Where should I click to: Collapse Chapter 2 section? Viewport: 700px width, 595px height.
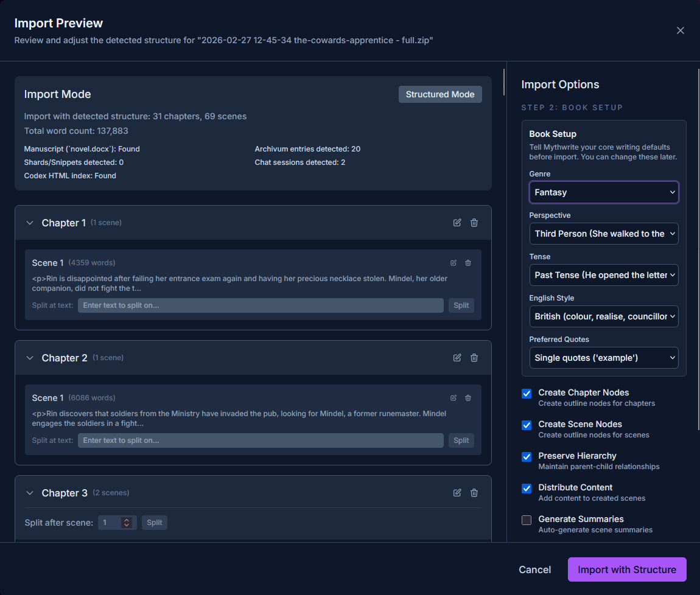pos(30,358)
